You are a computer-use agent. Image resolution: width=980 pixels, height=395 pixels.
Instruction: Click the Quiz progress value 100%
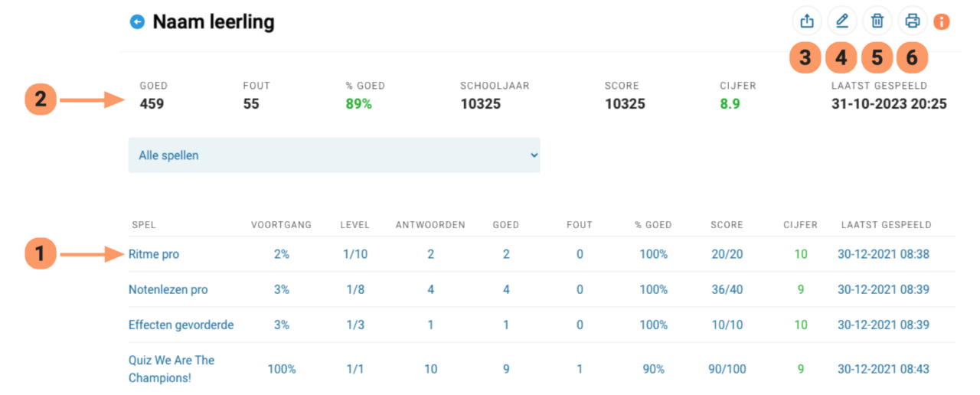pyautogui.click(x=282, y=369)
